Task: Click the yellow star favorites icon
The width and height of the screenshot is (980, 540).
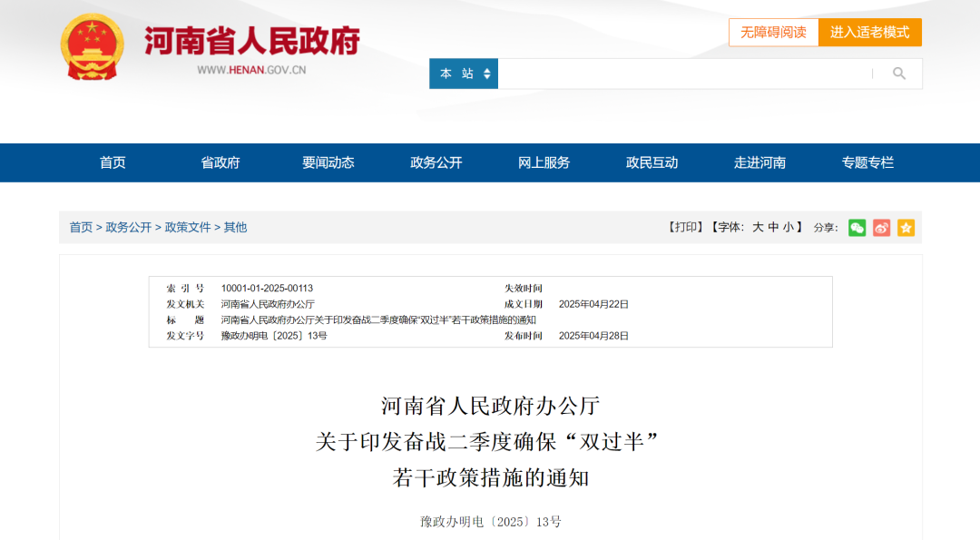Action: (906, 228)
